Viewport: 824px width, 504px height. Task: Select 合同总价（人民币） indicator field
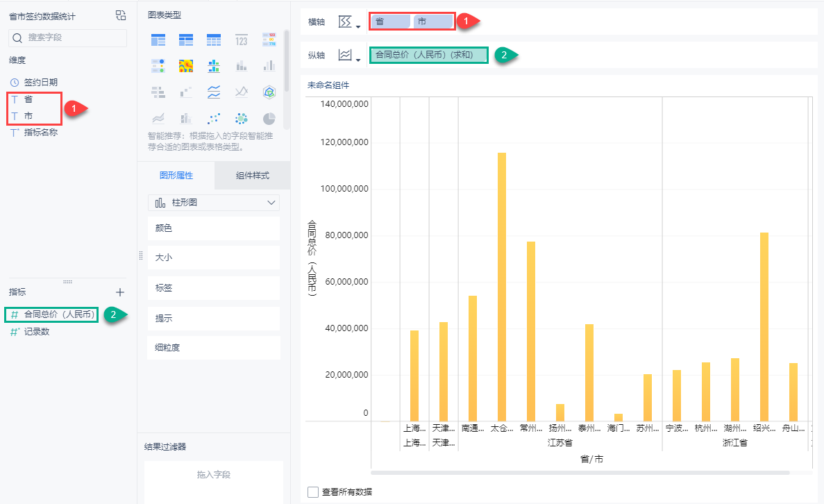59,314
